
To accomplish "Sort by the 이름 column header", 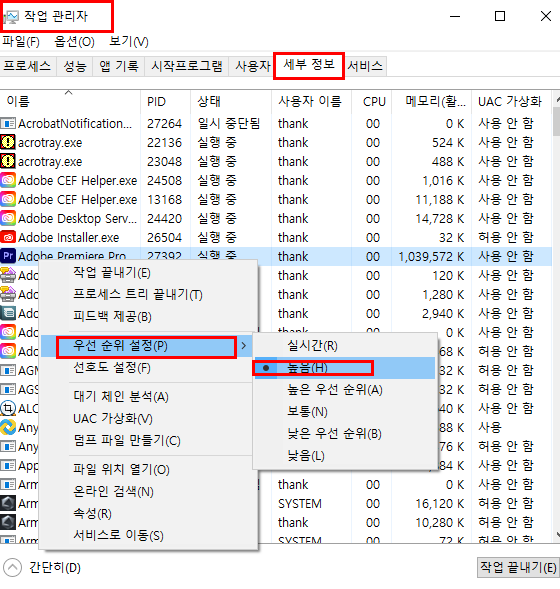I will click(x=70, y=101).
